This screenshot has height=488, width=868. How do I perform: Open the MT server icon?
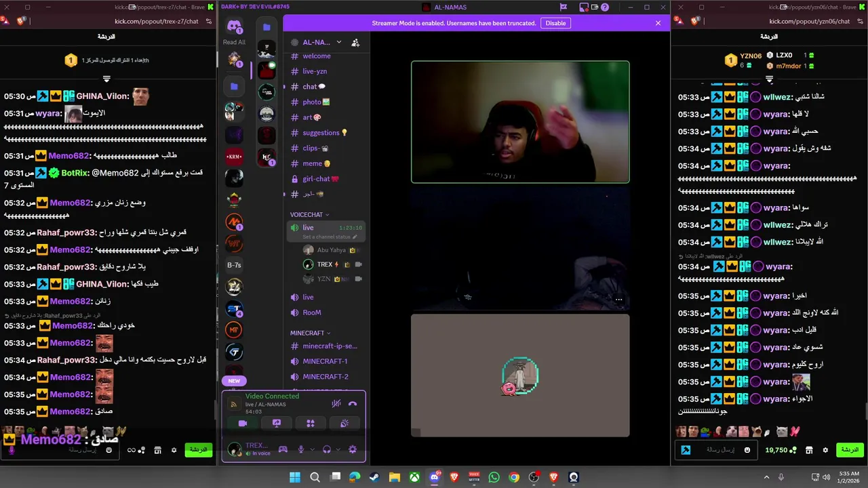click(x=234, y=330)
